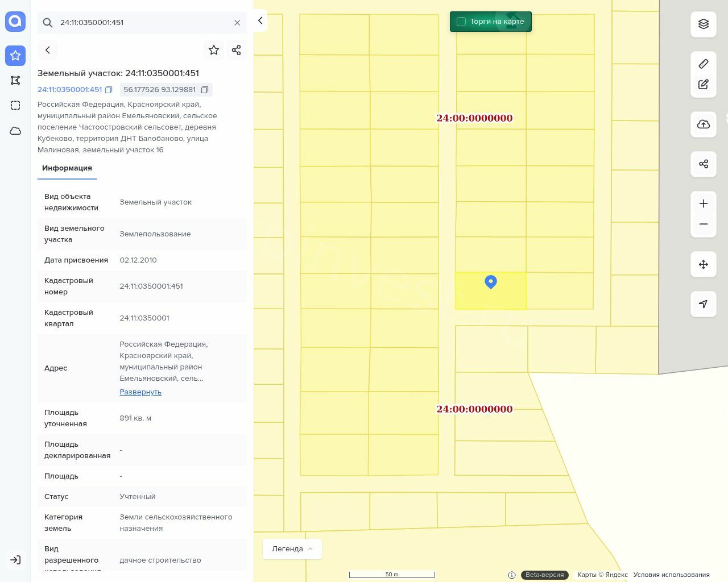Switch to the Информация tab
This screenshot has height=582, width=728.
point(67,168)
